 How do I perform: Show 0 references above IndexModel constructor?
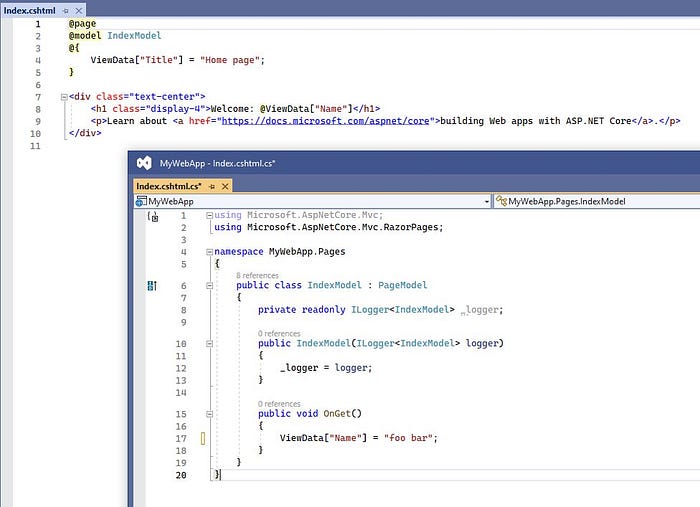[x=279, y=333]
